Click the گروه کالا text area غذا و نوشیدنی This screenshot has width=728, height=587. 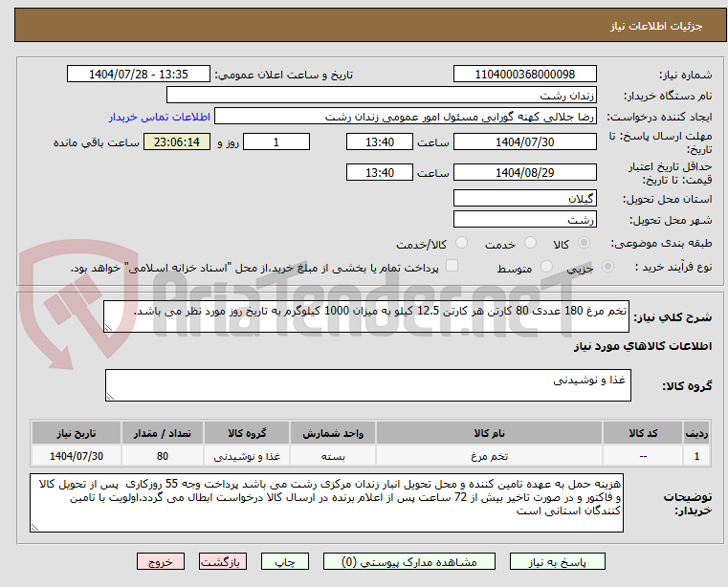point(367,385)
